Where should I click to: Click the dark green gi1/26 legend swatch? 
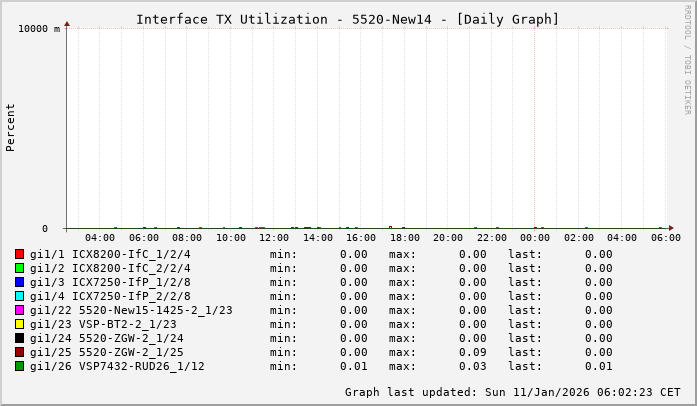pos(19,366)
